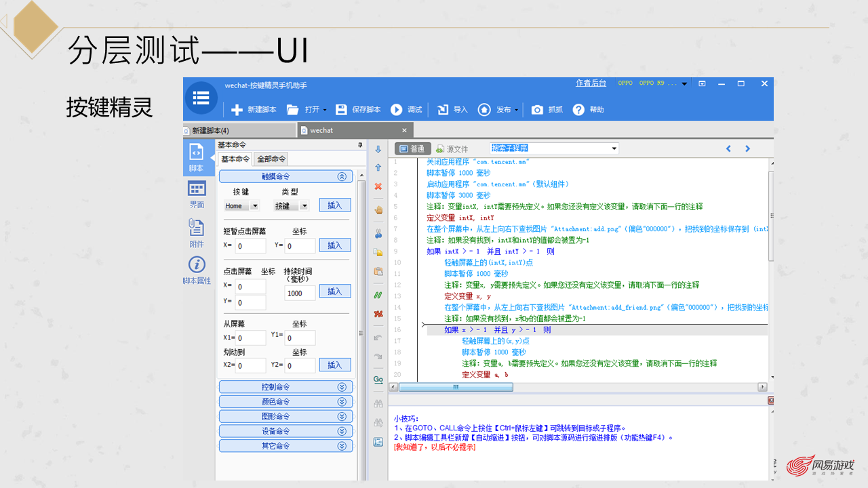Viewport: 868px width, 488px height.
Task: Open 帮助 help from the toolbar
Action: click(578, 110)
